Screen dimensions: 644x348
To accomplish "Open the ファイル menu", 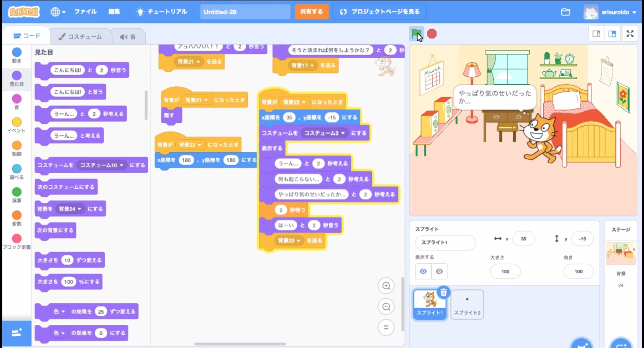I will [x=85, y=12].
